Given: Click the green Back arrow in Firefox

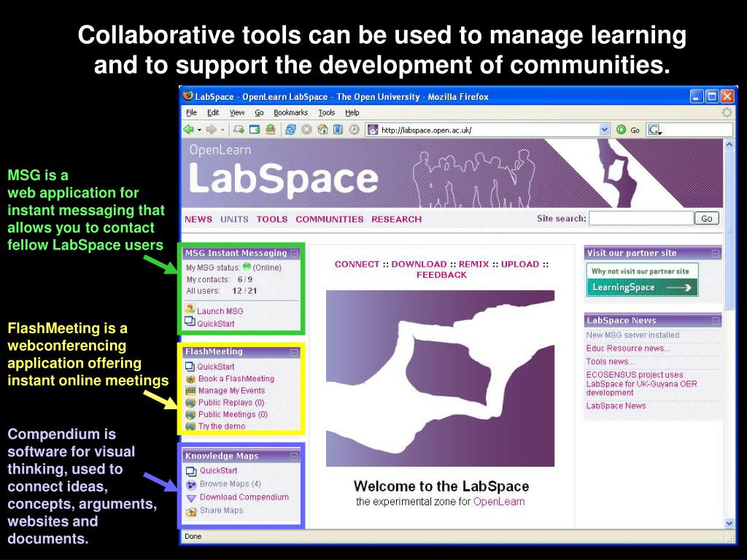Looking at the screenshot, I should [x=189, y=130].
